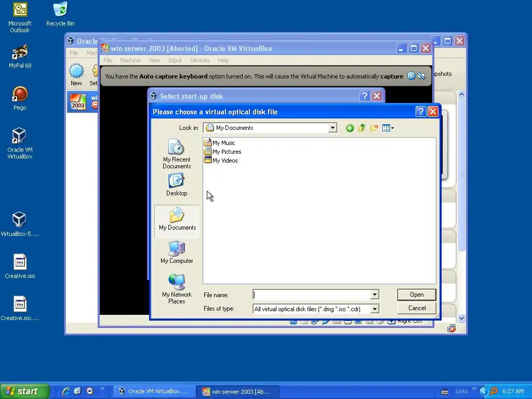Screen dimensions: 532x399
Task: Open the Devices menu
Action: [200, 60]
